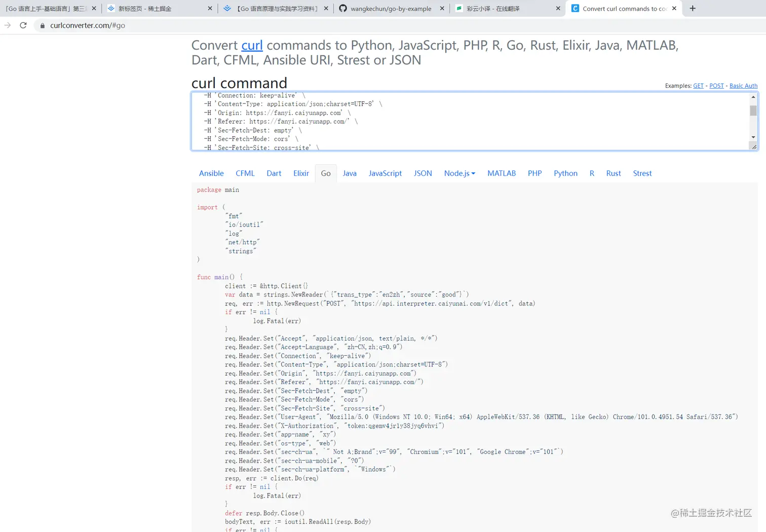
Task: Click the "strings" import line
Action: [x=241, y=251]
